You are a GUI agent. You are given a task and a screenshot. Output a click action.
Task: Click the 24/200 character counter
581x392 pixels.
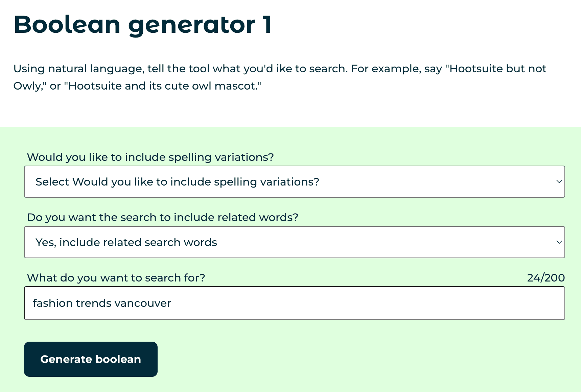(x=545, y=277)
